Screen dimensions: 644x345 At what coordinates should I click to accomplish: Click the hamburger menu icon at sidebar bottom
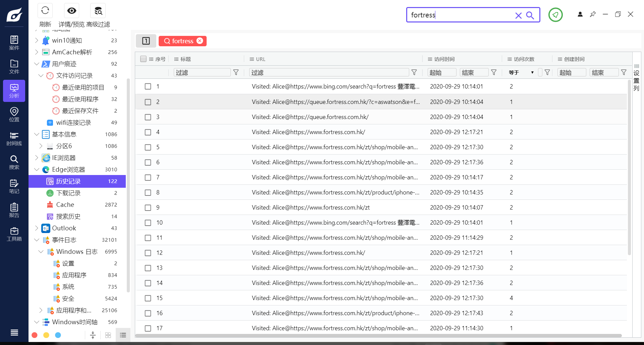point(14,333)
